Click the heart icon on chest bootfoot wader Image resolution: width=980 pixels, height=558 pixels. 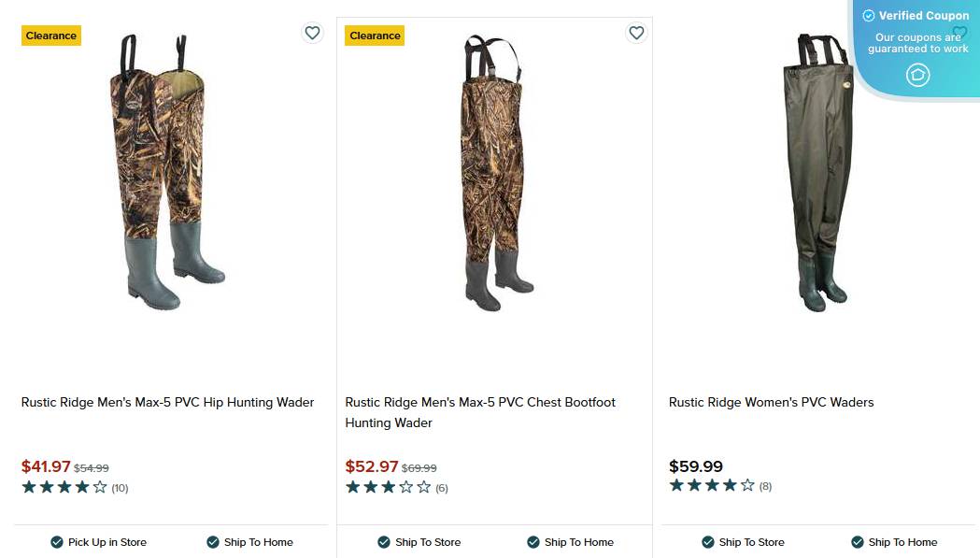(636, 33)
